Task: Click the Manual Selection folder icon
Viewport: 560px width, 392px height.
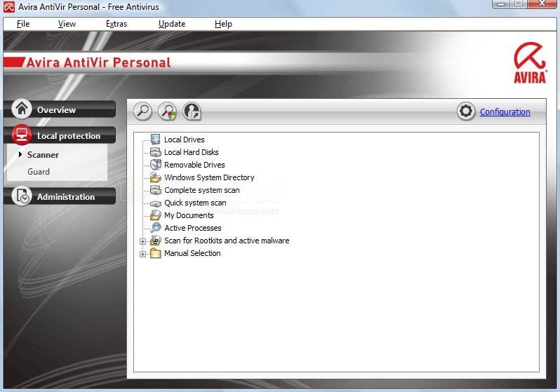Action: 155,253
